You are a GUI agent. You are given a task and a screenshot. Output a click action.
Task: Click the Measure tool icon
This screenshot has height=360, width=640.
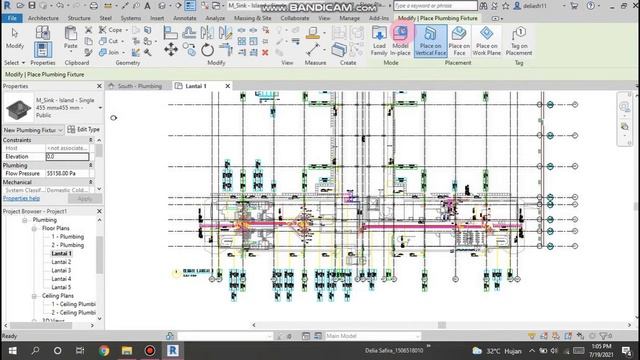[x=313, y=50]
